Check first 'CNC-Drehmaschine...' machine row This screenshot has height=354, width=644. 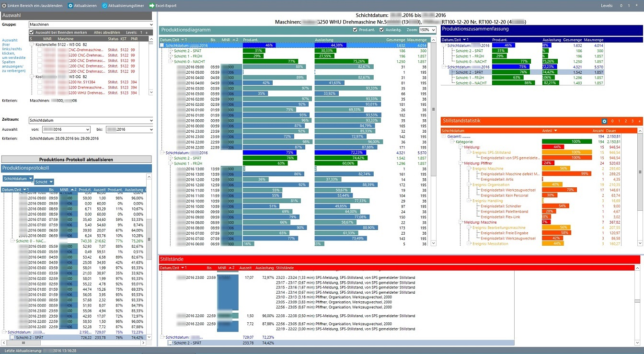point(40,50)
